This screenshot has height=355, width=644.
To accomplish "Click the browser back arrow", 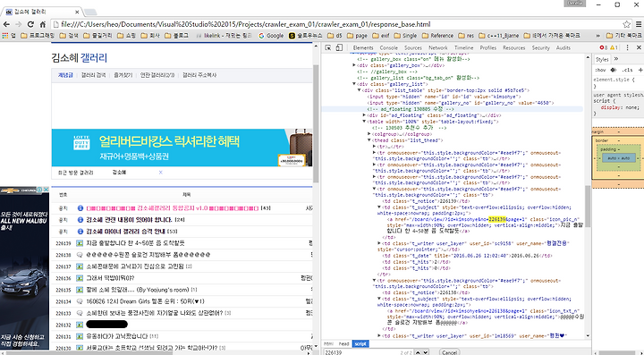I will click(x=6, y=24).
